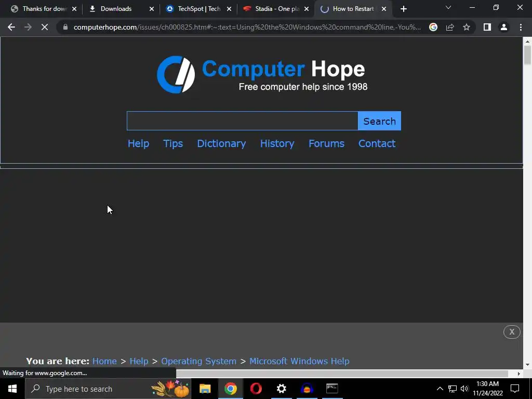Click the Computer Hope logo
The height and width of the screenshot is (399, 532).
(x=262, y=75)
